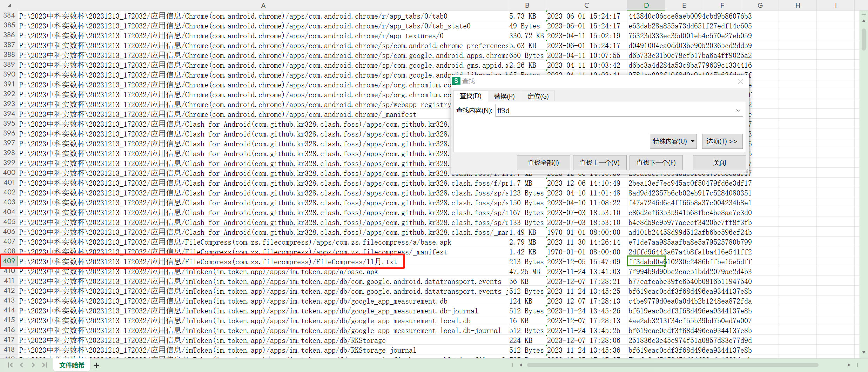
Task: Click hash cell starting ff3dabd0a6
Action: pyautogui.click(x=646, y=262)
